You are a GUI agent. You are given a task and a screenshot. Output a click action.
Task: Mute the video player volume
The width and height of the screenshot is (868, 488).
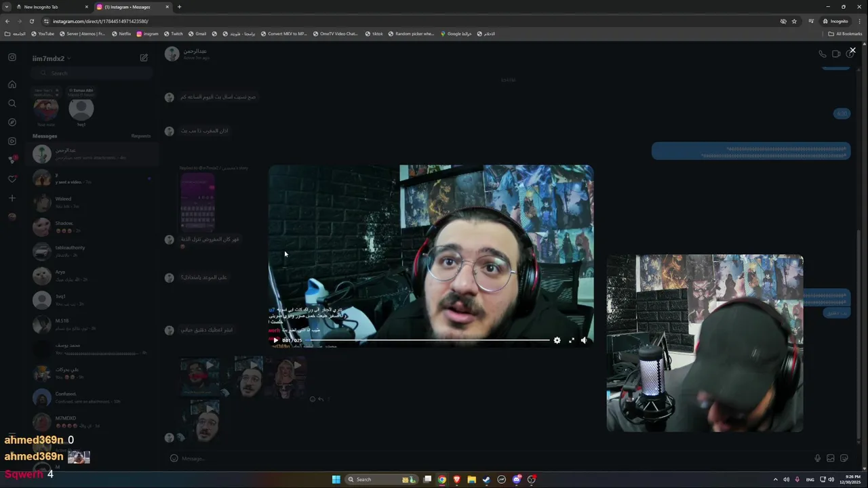(x=584, y=340)
